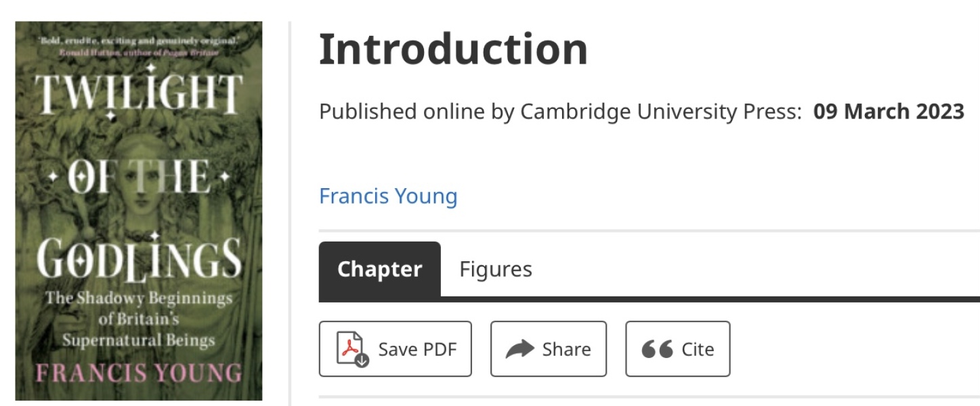Open the Figures tab

click(496, 269)
